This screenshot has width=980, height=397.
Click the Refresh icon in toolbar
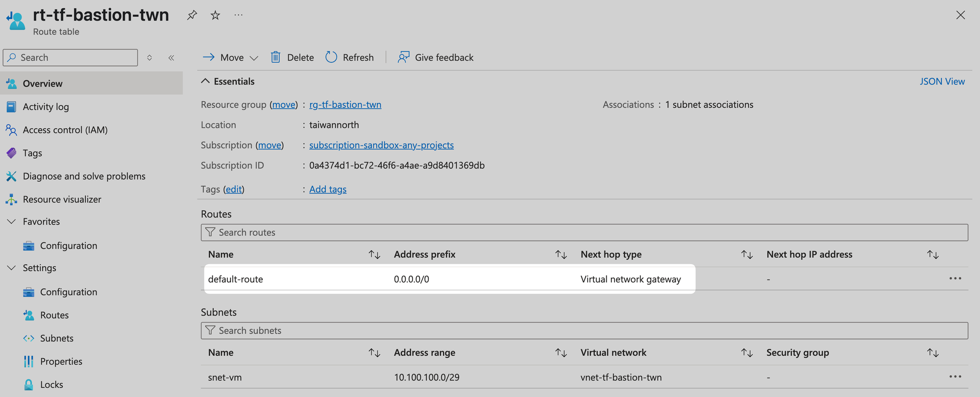[332, 57]
